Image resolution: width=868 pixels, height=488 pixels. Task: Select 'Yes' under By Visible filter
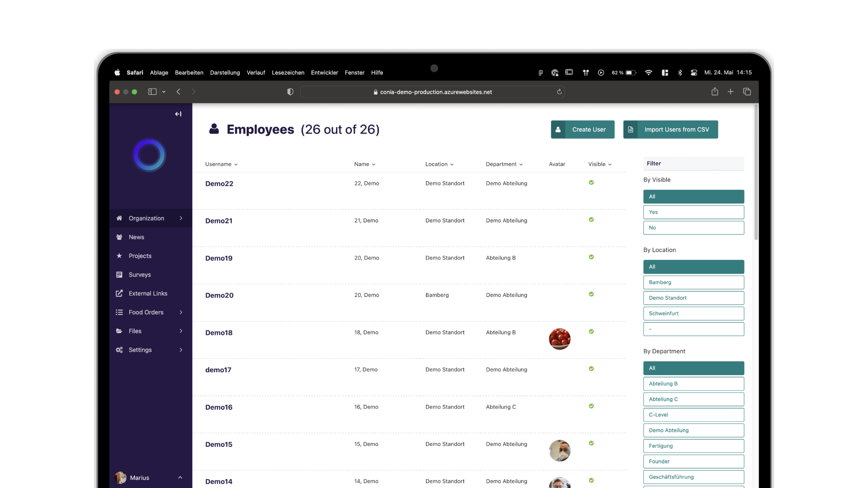point(693,212)
